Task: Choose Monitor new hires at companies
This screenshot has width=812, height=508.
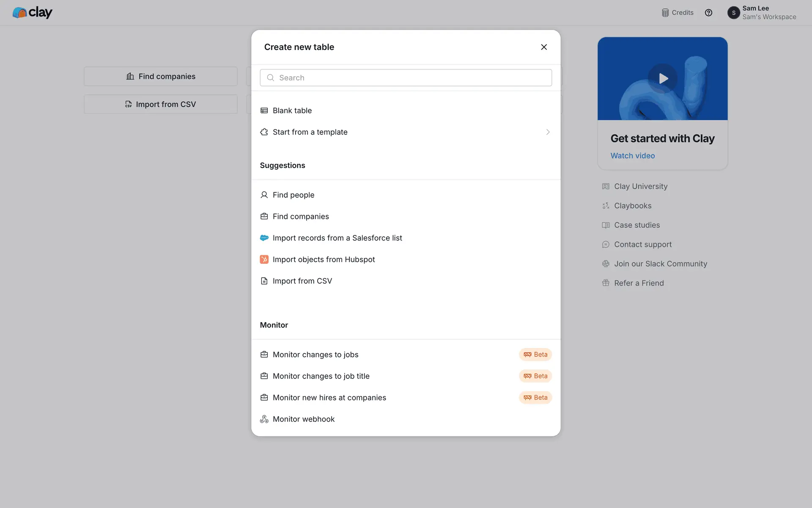Action: (x=329, y=398)
